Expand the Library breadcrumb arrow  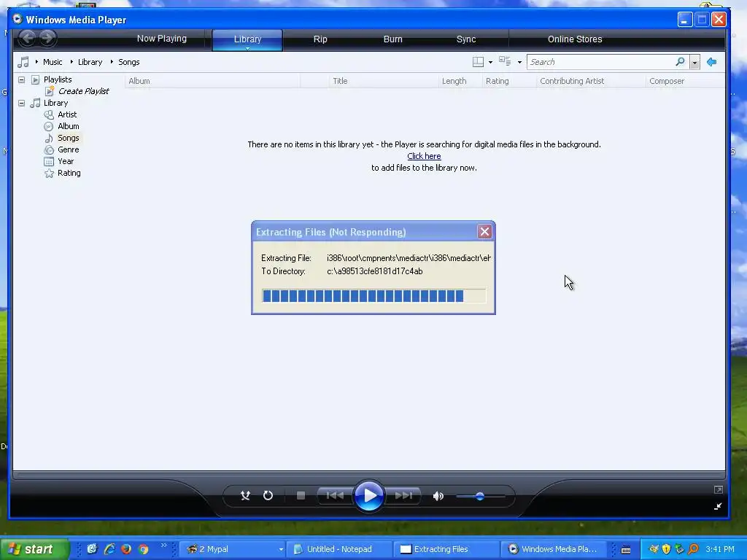[71, 62]
